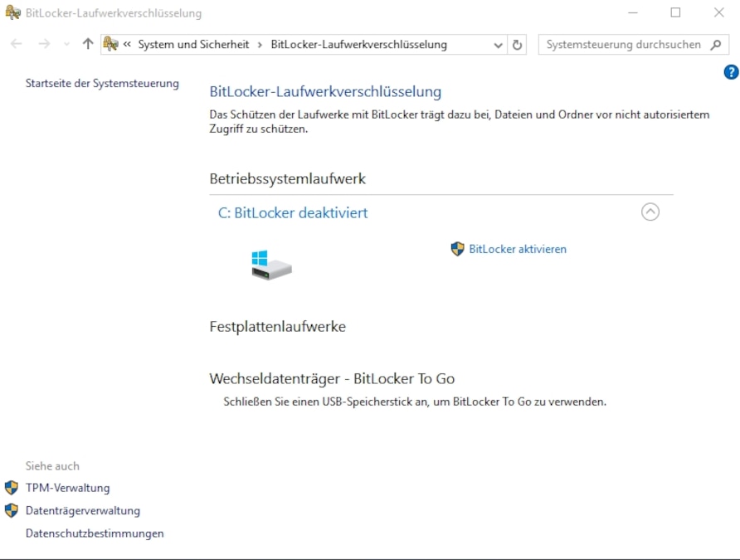Click the TPM-Verwaltung shield icon

(x=12, y=487)
